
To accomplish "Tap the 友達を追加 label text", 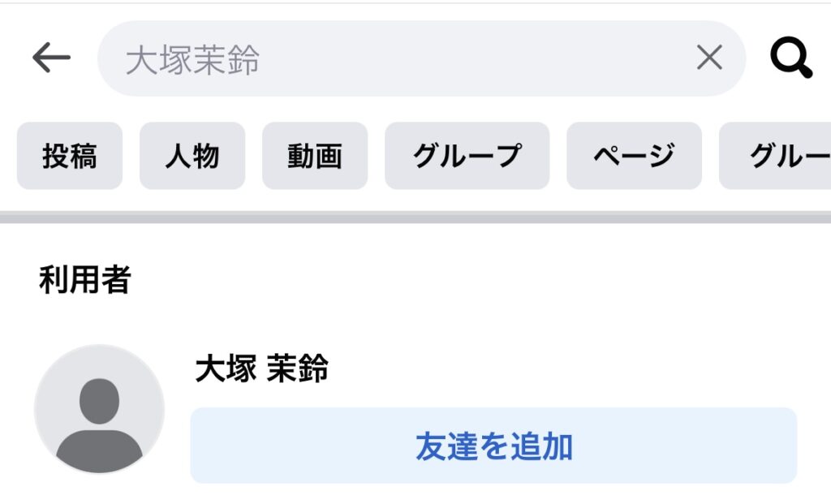I will 494,446.
